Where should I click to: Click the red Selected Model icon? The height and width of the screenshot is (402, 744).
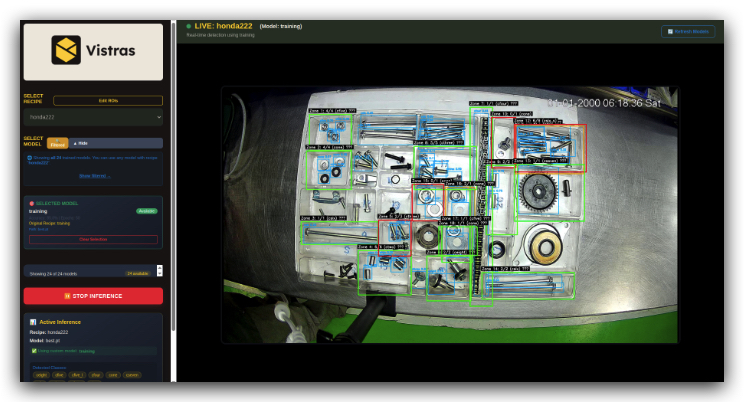click(32, 203)
